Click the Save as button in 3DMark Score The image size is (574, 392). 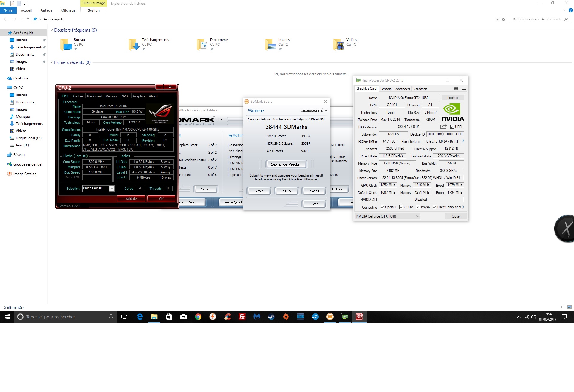(315, 191)
